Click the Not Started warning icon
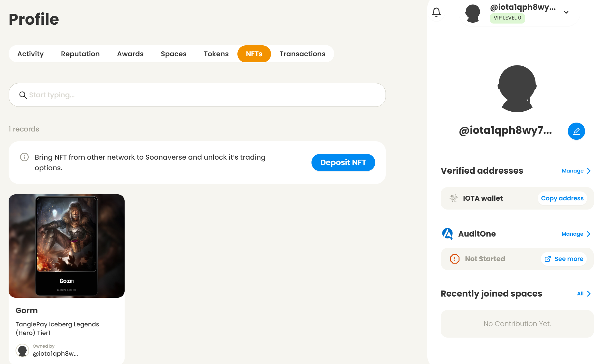Screen dimensions: 600x364 [x=454, y=259]
